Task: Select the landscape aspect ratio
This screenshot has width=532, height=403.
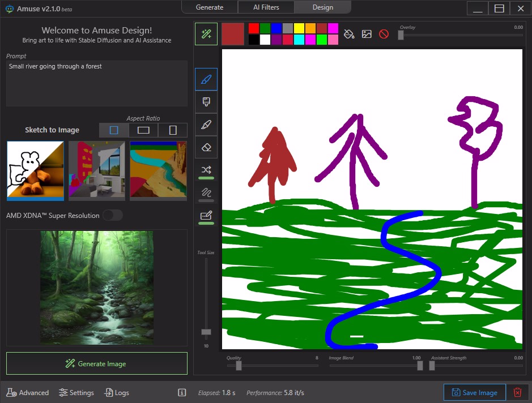Action: coord(143,130)
